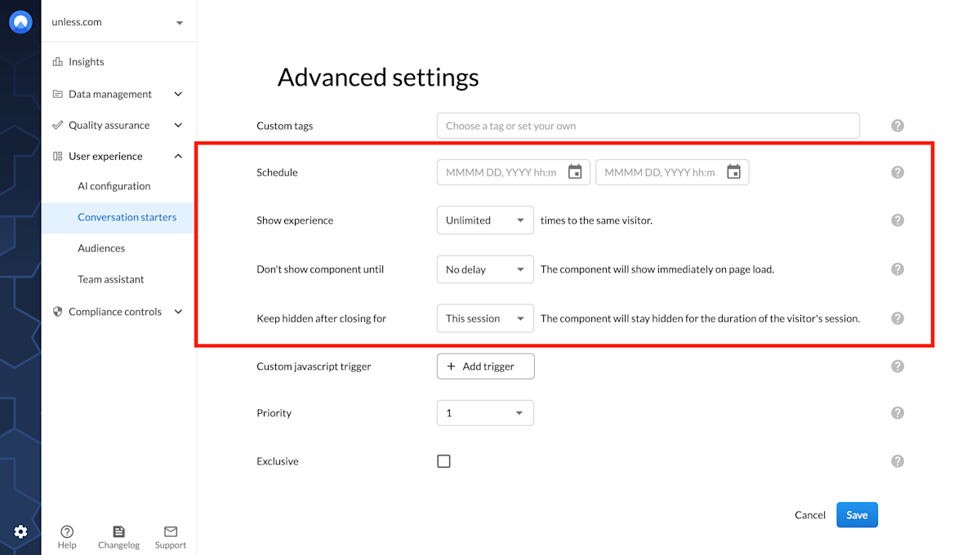The image size is (980, 555).
Task: Click the Add trigger button
Action: coord(485,366)
